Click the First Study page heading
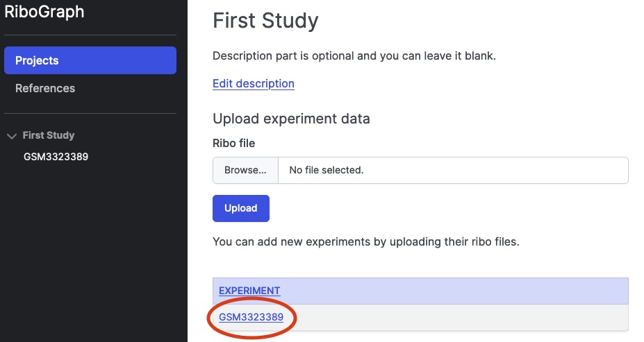Viewport: 644px width, 342px height. 266,21
